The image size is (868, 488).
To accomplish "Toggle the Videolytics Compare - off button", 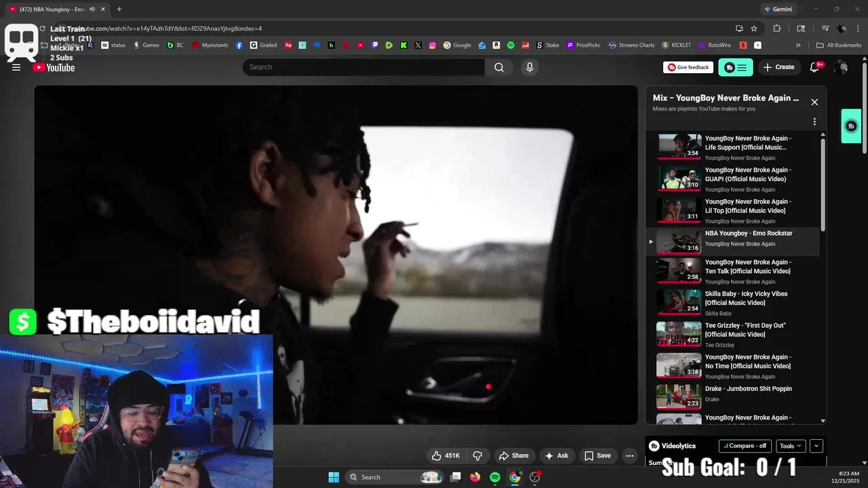I will point(745,446).
